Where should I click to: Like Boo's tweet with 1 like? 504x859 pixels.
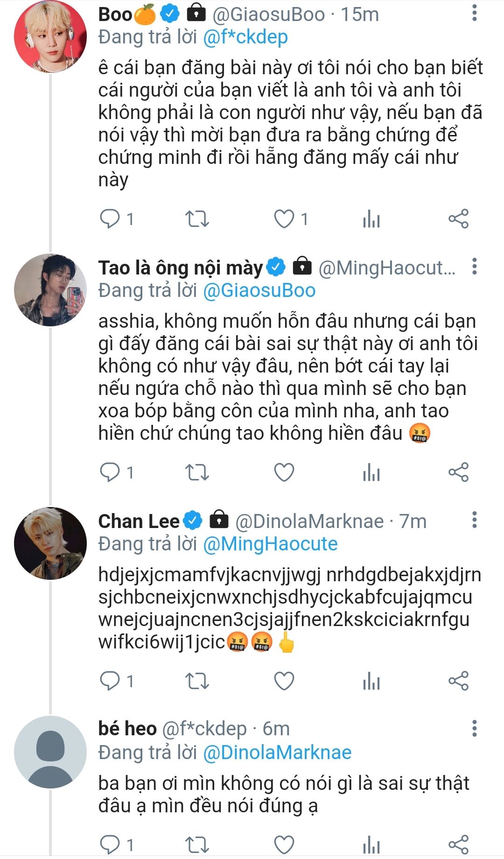point(284,218)
